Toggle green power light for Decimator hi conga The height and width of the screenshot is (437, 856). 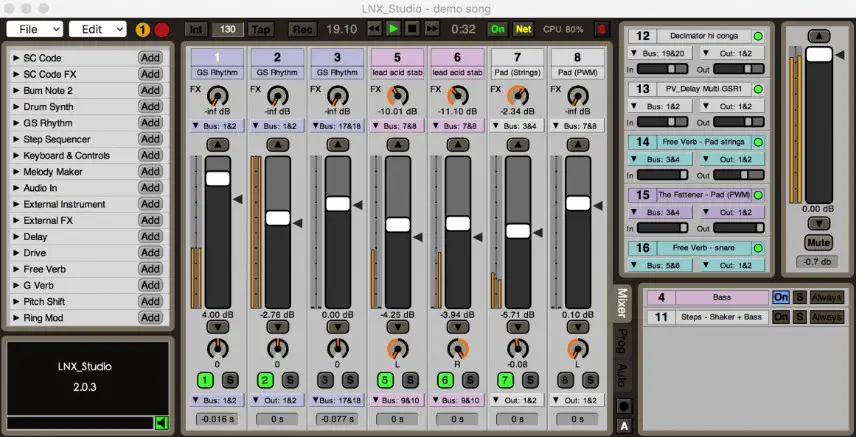coord(758,37)
